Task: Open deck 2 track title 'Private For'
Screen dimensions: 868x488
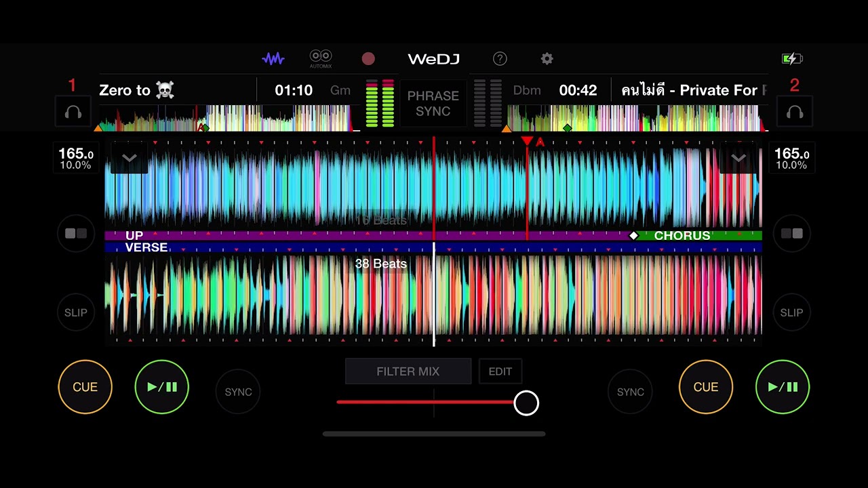Action: 694,90
